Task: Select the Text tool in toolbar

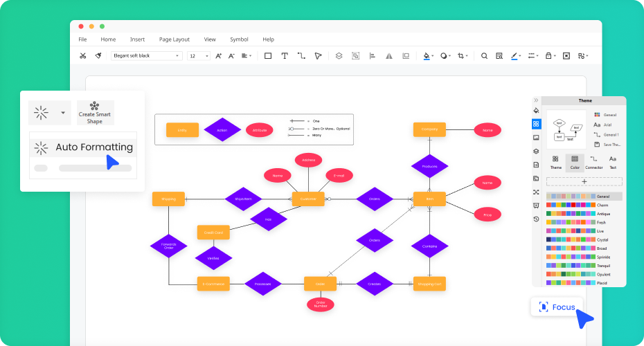Action: tap(284, 56)
